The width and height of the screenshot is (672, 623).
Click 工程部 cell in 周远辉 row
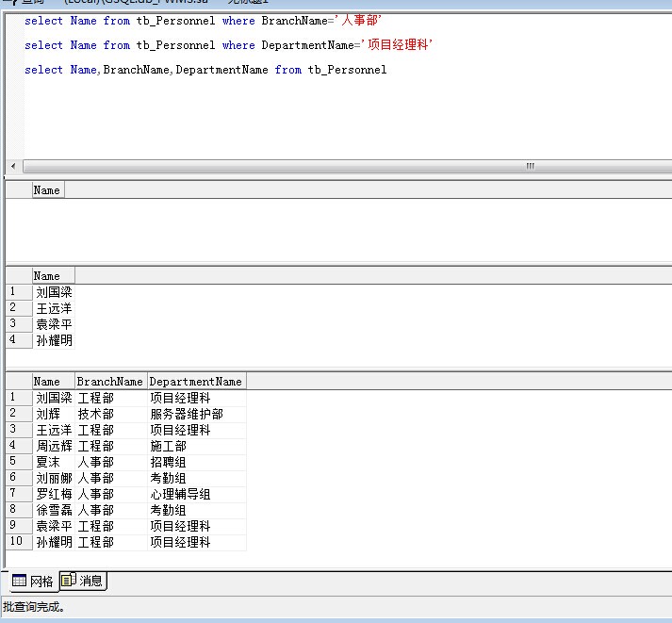click(x=111, y=446)
